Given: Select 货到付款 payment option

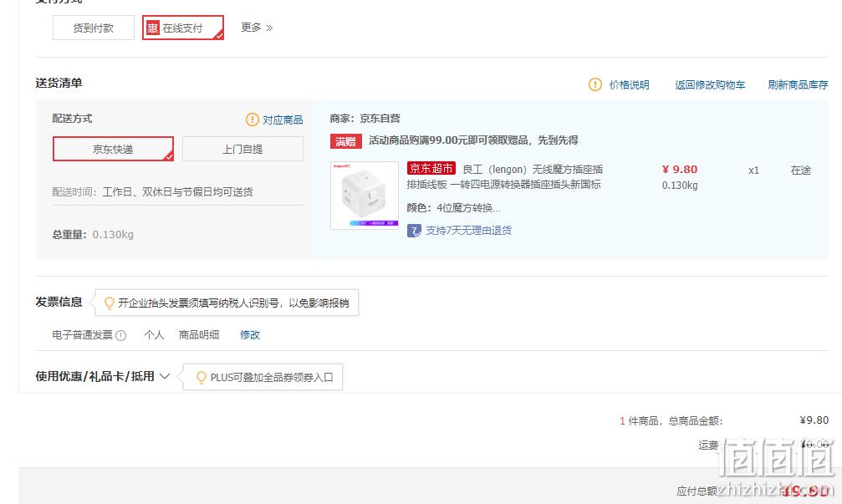Looking at the screenshot, I should (94, 28).
